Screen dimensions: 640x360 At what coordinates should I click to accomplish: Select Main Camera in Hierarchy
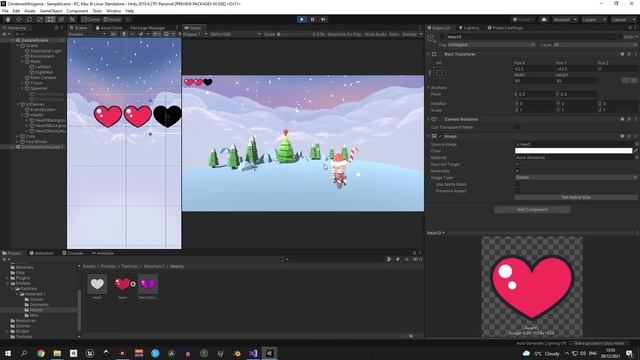(x=43, y=78)
